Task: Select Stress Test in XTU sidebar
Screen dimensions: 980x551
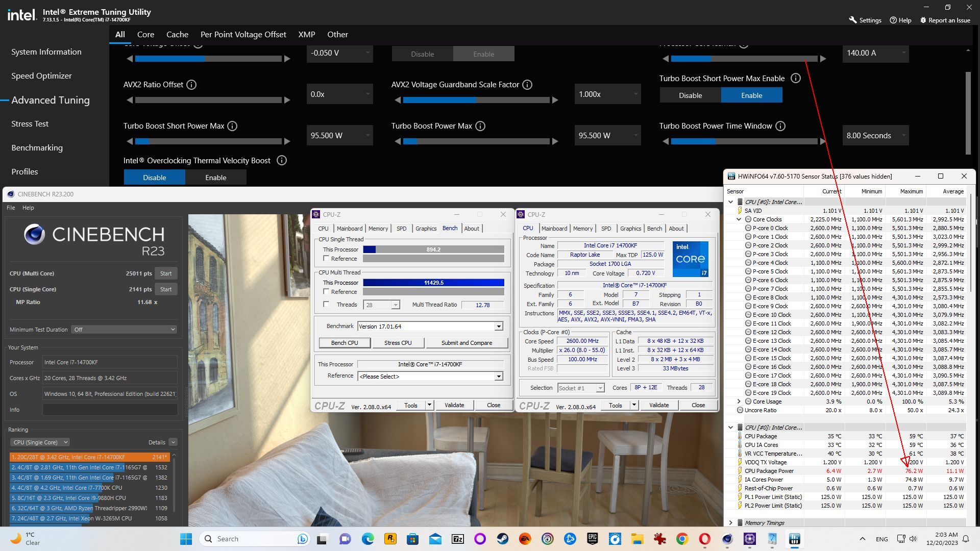Action: coord(30,124)
